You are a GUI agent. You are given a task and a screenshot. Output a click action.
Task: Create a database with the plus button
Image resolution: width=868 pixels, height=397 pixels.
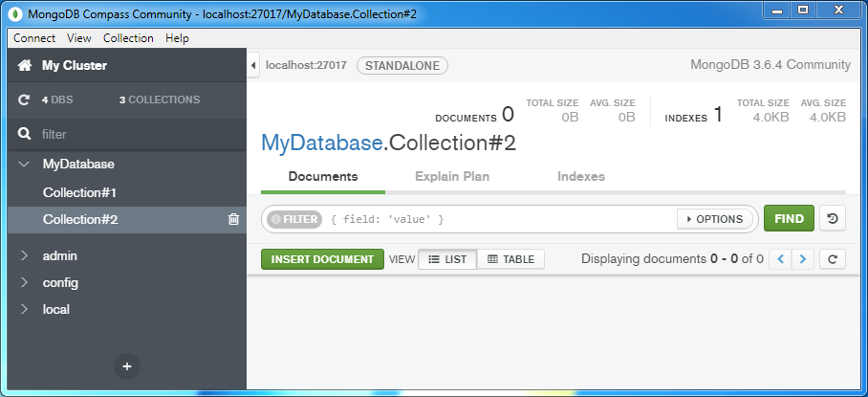[127, 366]
